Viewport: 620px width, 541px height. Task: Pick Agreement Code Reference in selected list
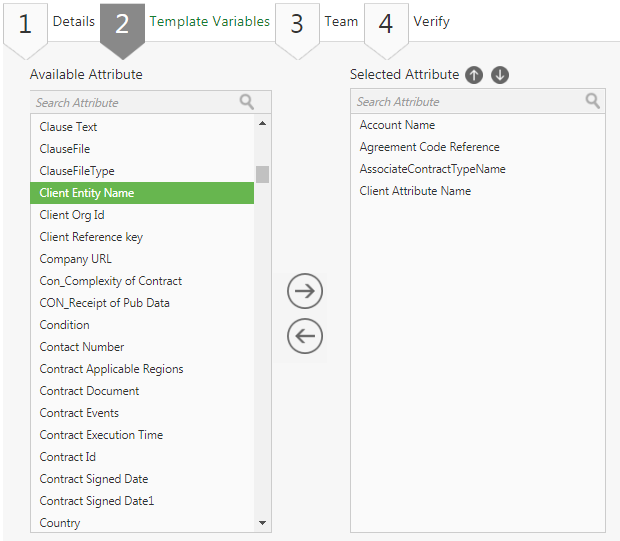(x=429, y=147)
